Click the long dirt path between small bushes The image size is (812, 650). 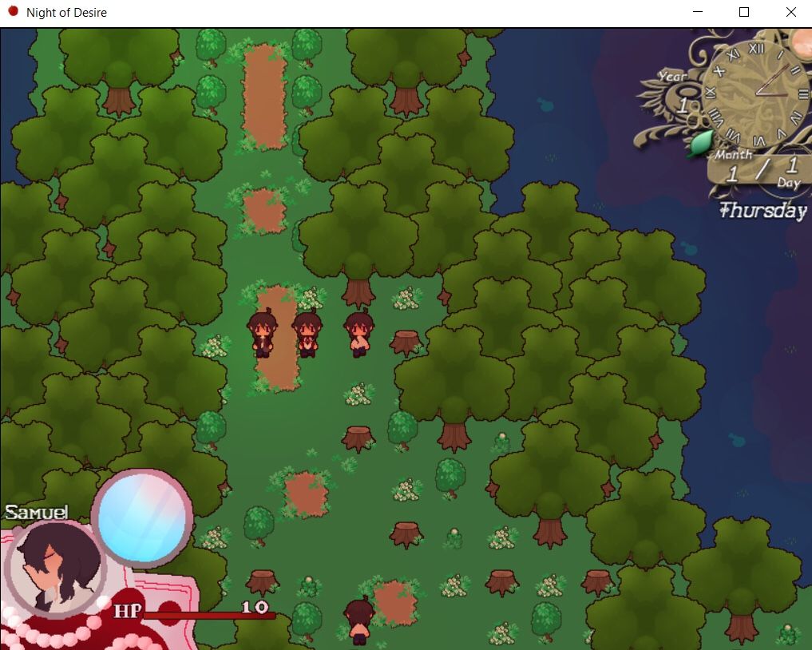point(264,97)
